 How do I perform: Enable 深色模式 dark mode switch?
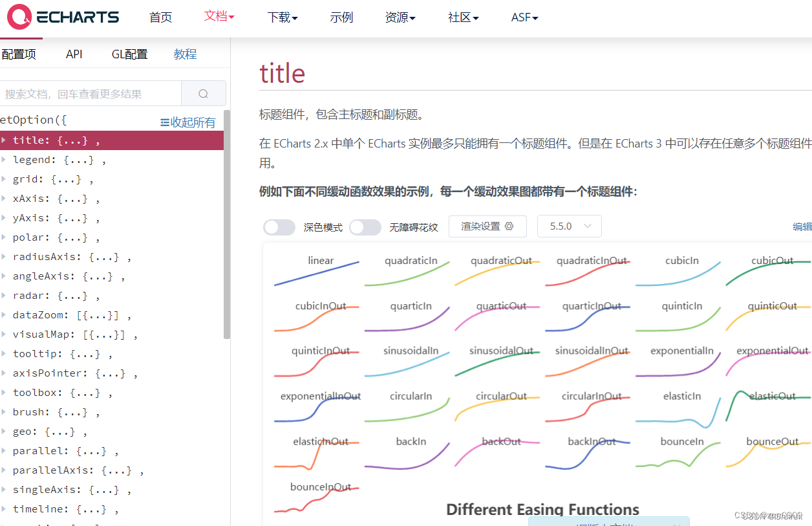(x=279, y=227)
